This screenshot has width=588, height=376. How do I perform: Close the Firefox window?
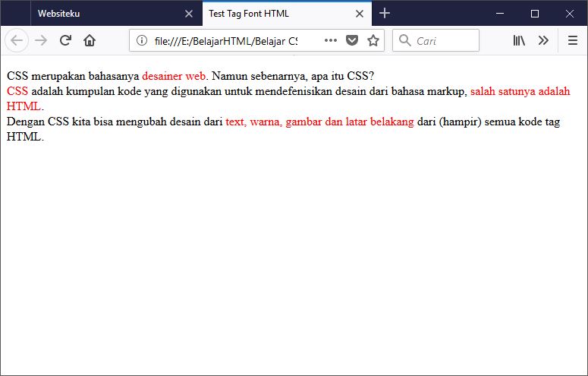[570, 14]
